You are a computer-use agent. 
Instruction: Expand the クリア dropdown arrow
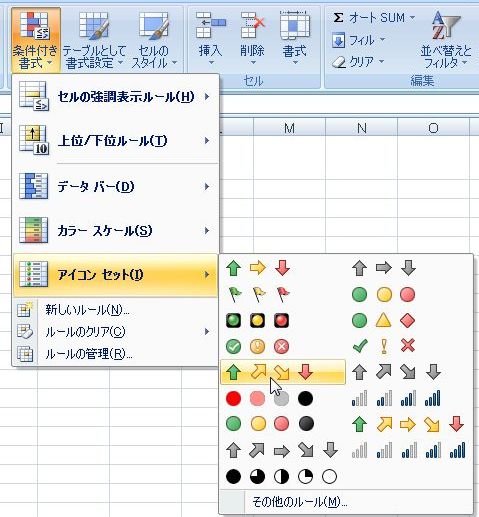382,62
